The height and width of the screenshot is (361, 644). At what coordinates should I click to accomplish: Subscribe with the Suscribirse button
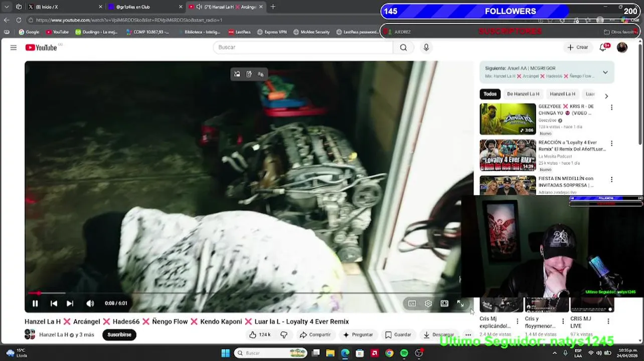click(119, 334)
